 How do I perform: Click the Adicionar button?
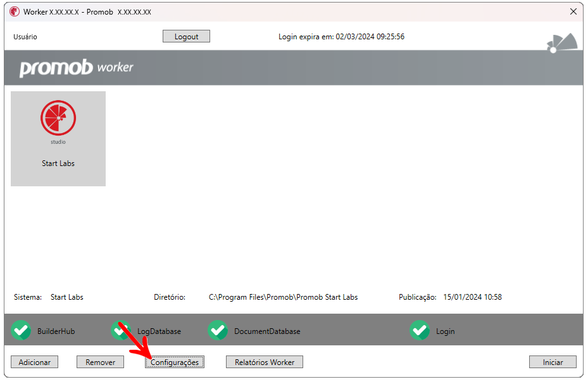coord(35,362)
